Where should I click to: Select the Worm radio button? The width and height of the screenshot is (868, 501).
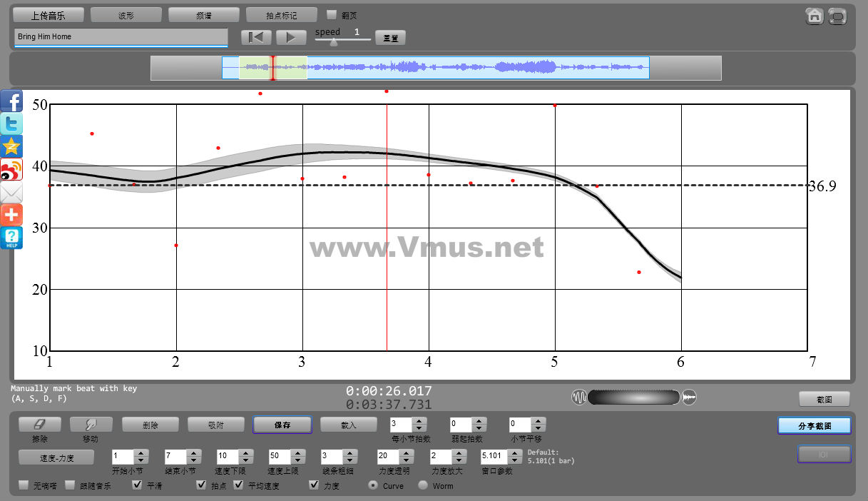423,486
